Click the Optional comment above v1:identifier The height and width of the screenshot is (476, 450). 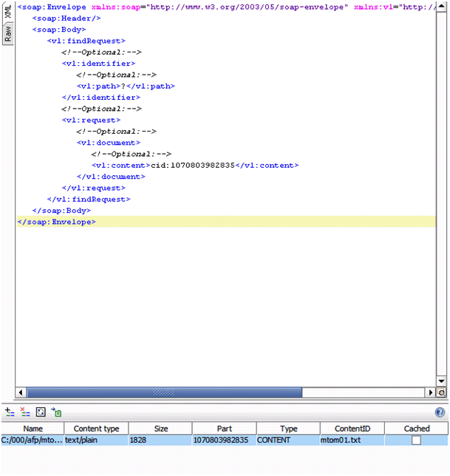101,52
